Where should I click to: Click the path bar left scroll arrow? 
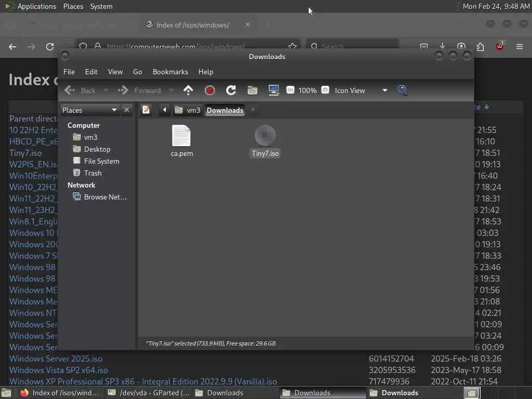coord(165,110)
